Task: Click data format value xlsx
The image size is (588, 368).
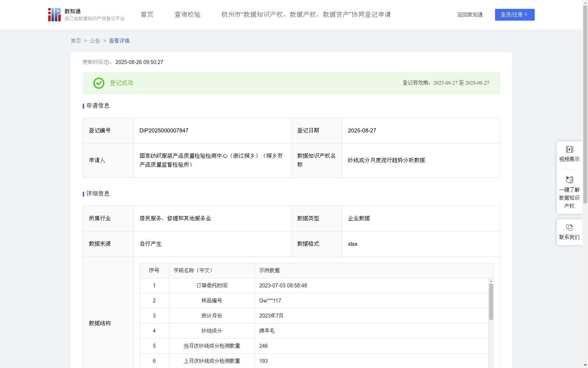Action: 353,244
